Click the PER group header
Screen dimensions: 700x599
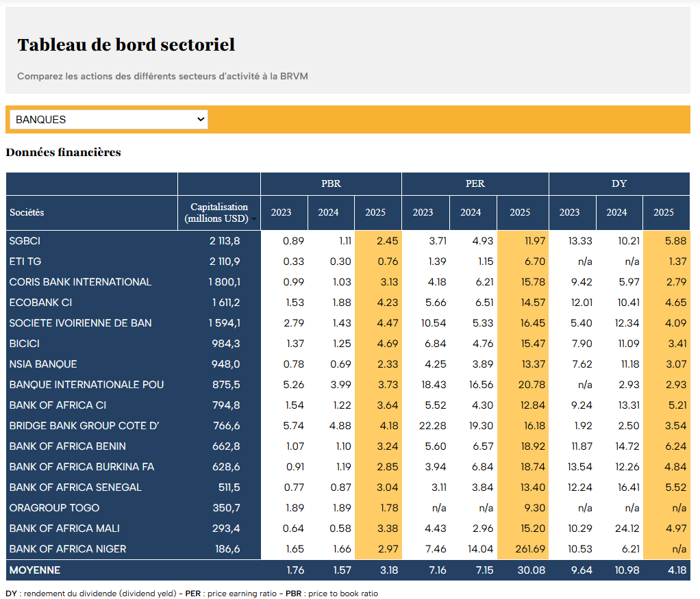475,183
